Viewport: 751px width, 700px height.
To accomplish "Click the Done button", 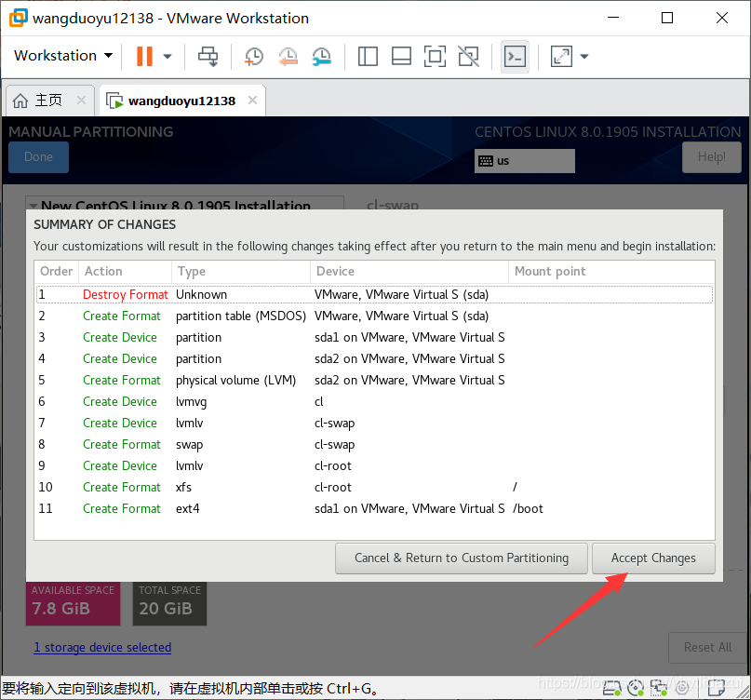I will point(38,157).
